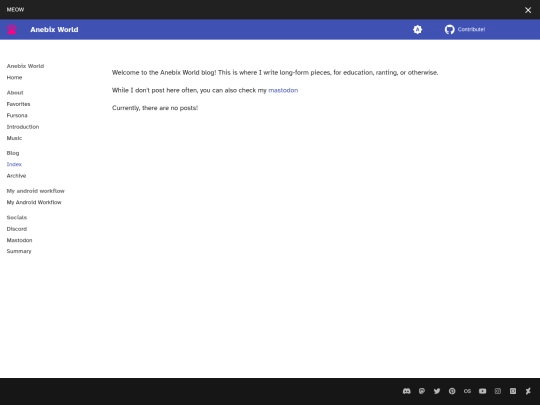Click the pink Anebix World logo icon
The height and width of the screenshot is (405, 540).
pos(12,30)
